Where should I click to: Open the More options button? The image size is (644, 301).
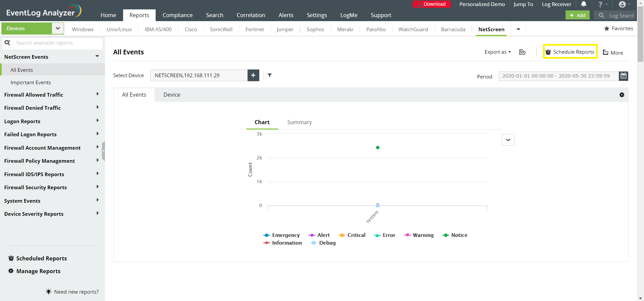click(613, 53)
